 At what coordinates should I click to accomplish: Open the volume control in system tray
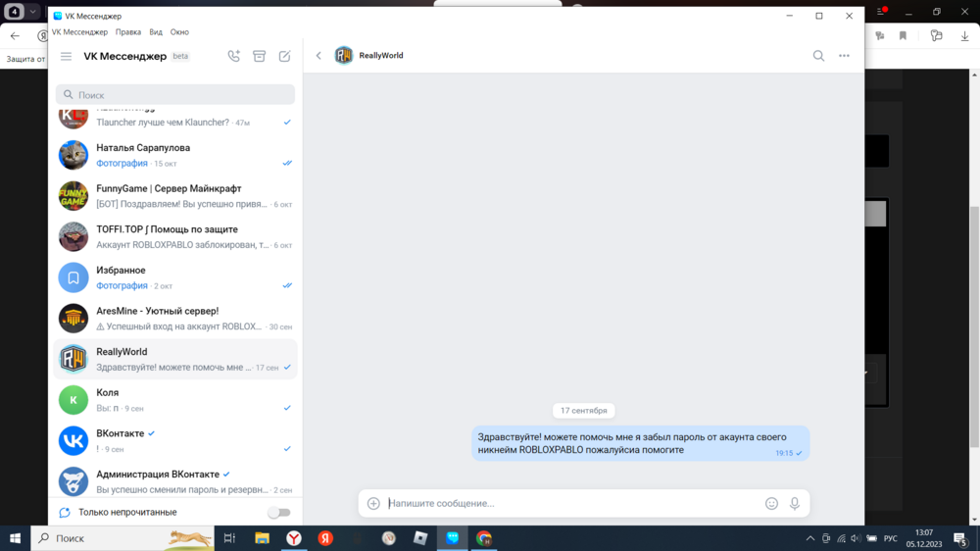point(856,538)
